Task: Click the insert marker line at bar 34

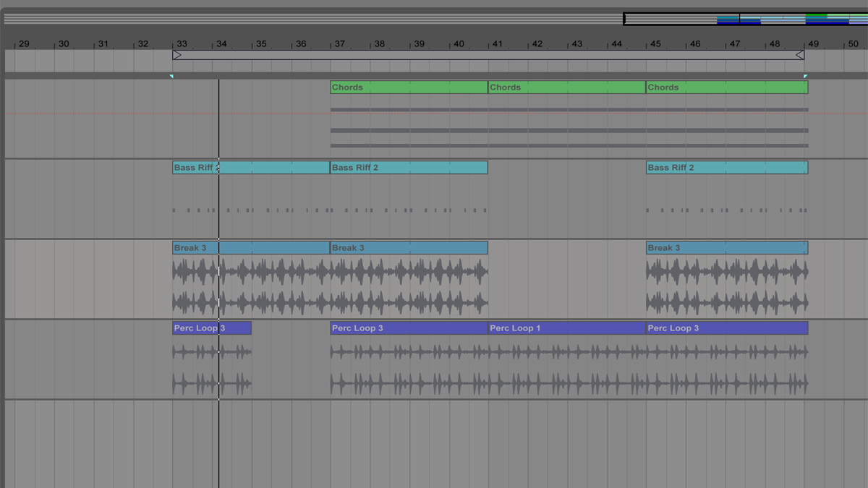Action: (218, 282)
